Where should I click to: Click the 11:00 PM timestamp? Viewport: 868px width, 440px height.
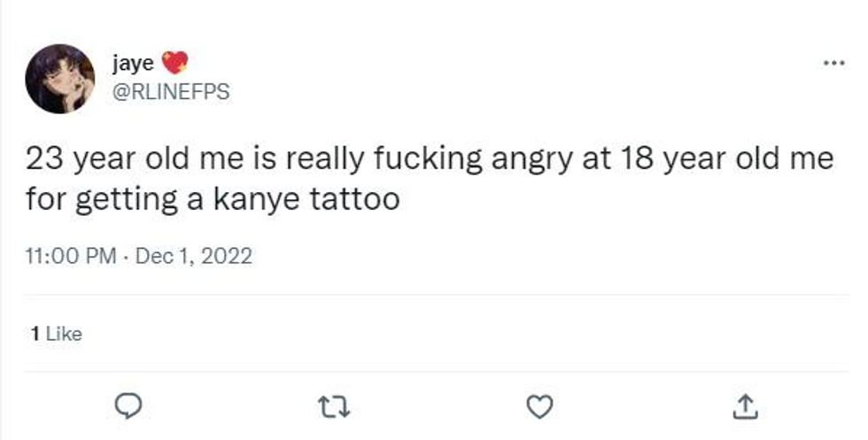point(71,257)
